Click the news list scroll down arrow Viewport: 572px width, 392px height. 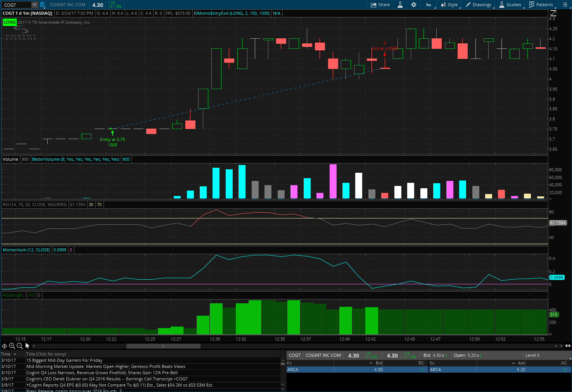tap(283, 389)
